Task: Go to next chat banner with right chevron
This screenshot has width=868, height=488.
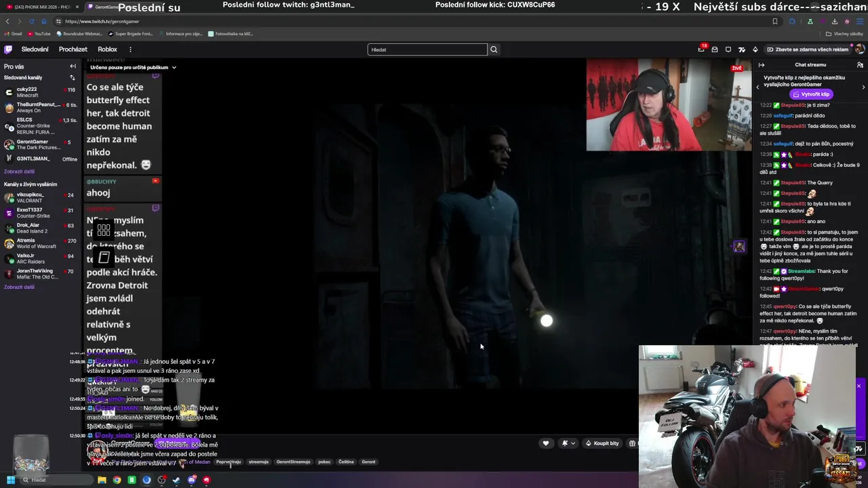Action: (863, 87)
